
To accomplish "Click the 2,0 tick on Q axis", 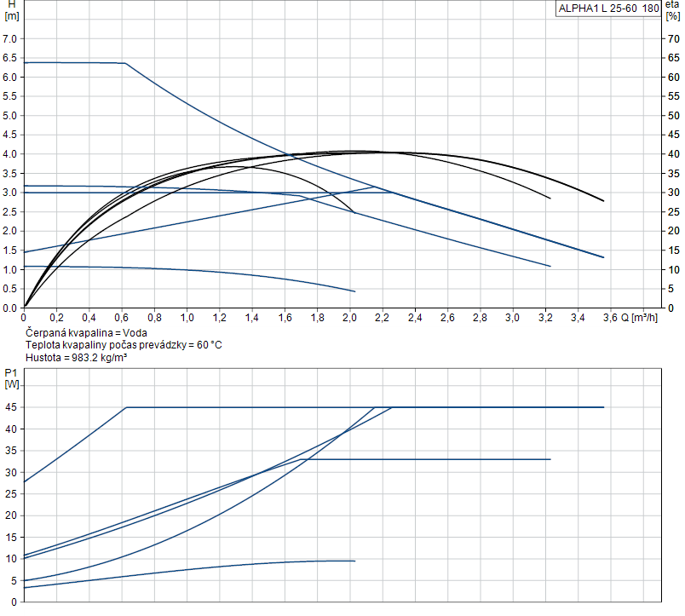I will coord(349,318).
